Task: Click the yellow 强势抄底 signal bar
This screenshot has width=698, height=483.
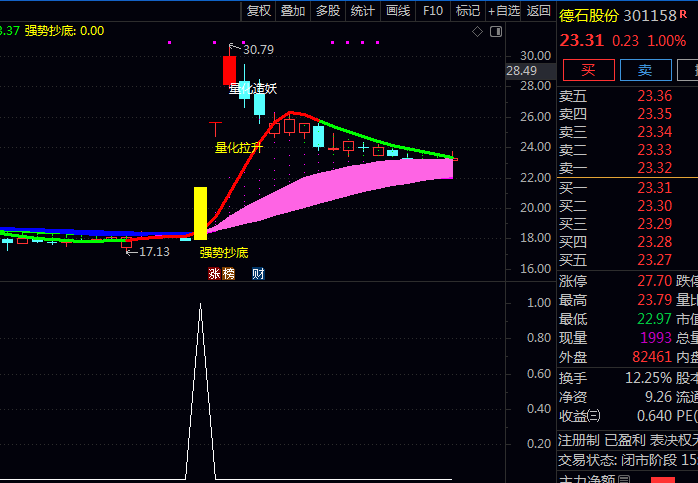Action: pos(200,213)
